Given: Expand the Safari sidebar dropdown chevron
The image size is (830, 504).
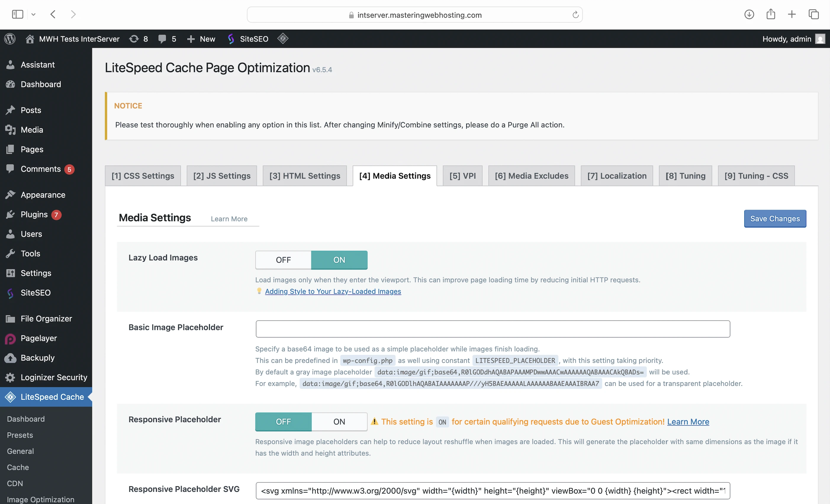Looking at the screenshot, I should (33, 14).
